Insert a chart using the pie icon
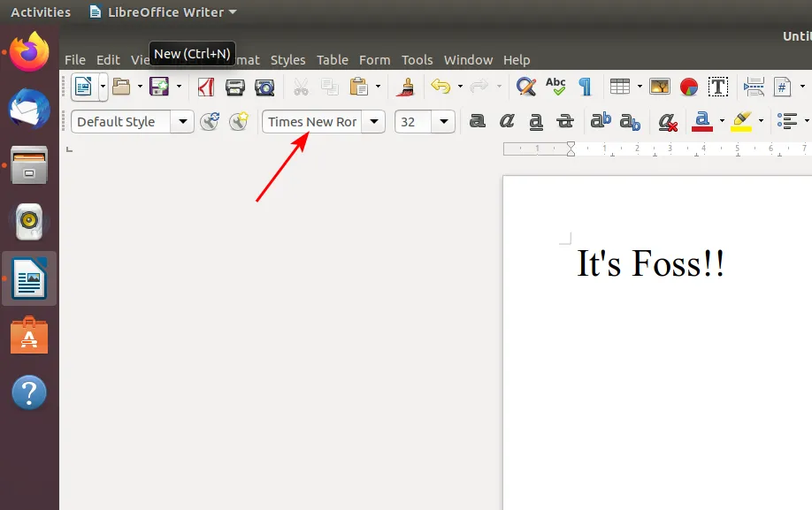 689,87
